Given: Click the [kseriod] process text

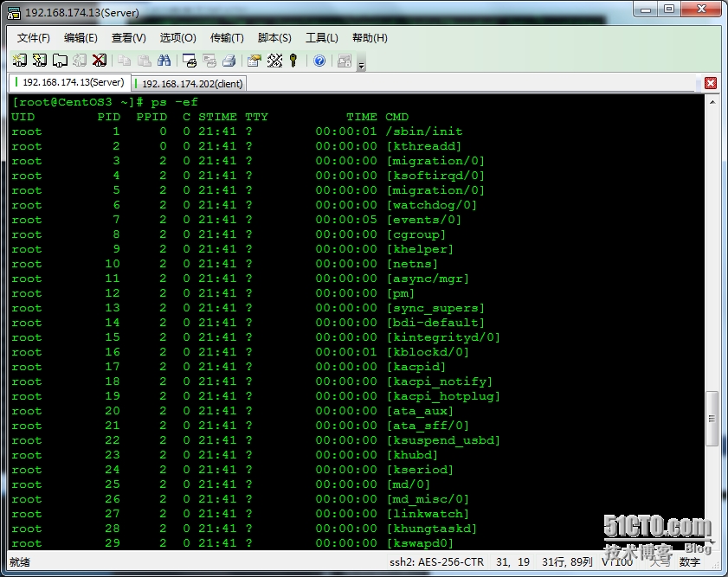Looking at the screenshot, I should click(420, 470).
